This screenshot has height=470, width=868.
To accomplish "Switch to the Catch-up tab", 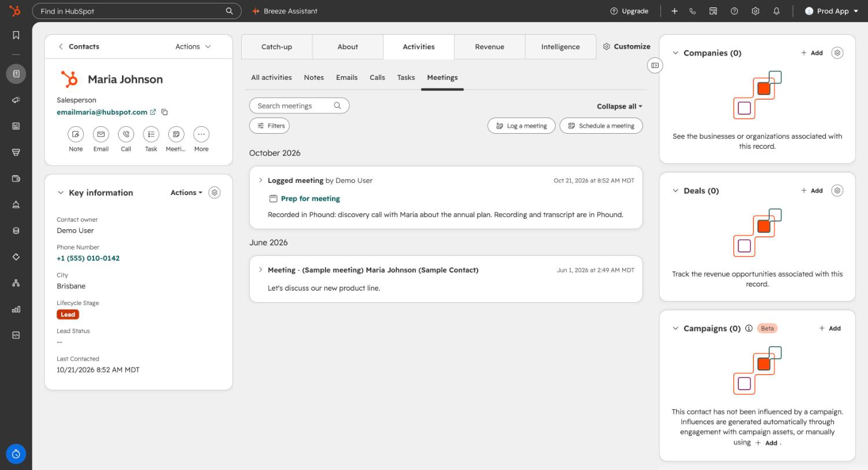I will coord(276,47).
